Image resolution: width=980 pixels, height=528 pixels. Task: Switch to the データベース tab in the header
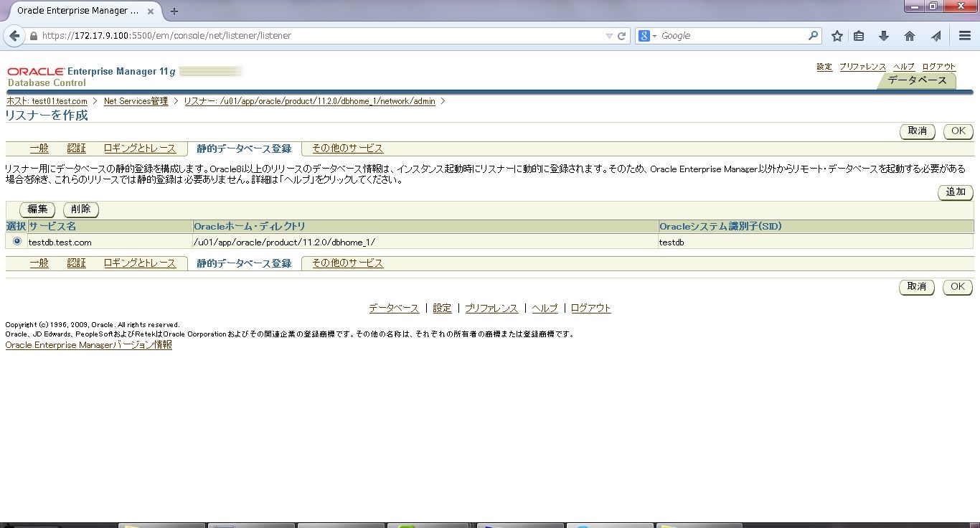(917, 80)
